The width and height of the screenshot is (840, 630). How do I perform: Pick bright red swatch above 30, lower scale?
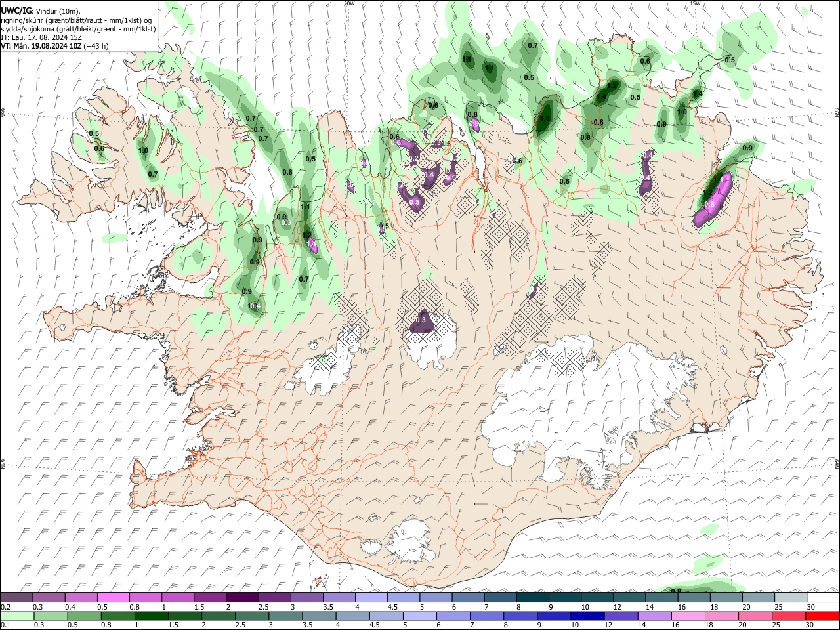coord(823,616)
